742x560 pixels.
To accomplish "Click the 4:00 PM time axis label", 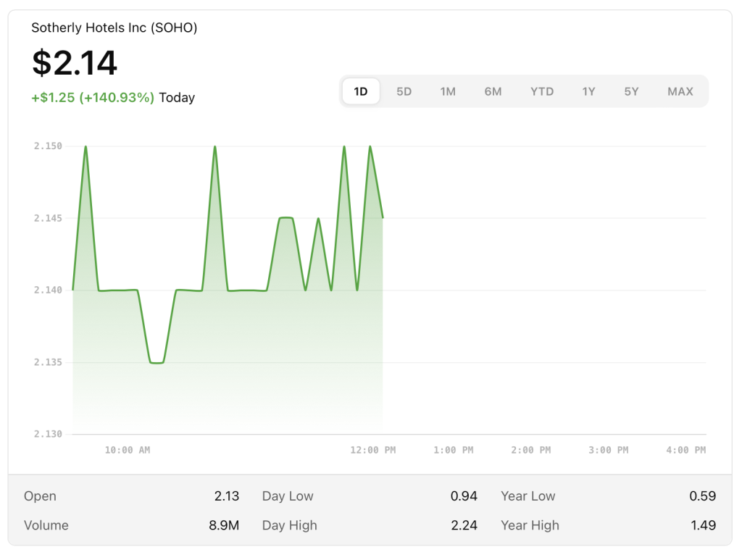I will tap(685, 450).
